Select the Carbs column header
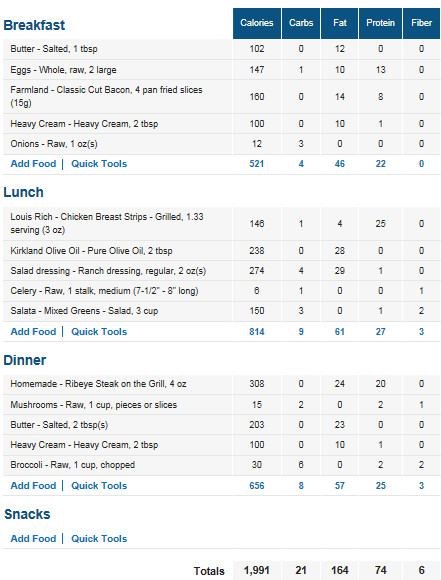The image size is (441, 580). [x=301, y=23]
